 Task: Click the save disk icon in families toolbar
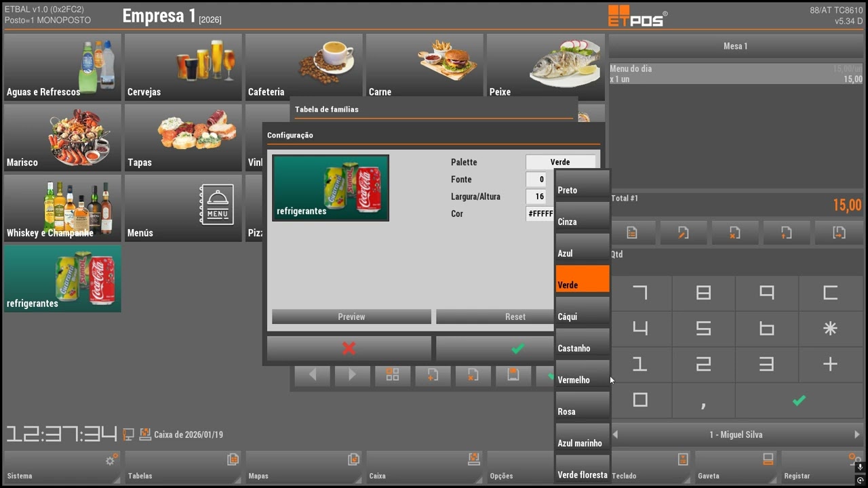[513, 375]
